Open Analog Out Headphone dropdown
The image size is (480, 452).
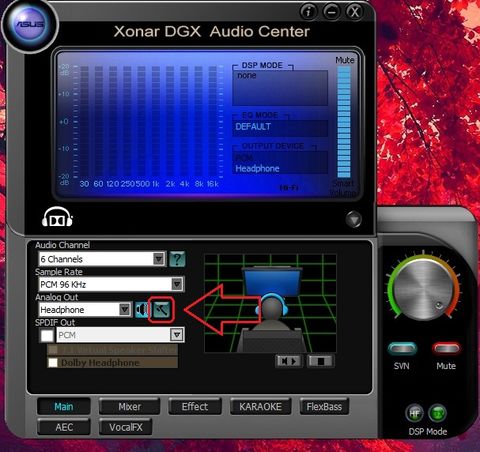tap(85, 310)
